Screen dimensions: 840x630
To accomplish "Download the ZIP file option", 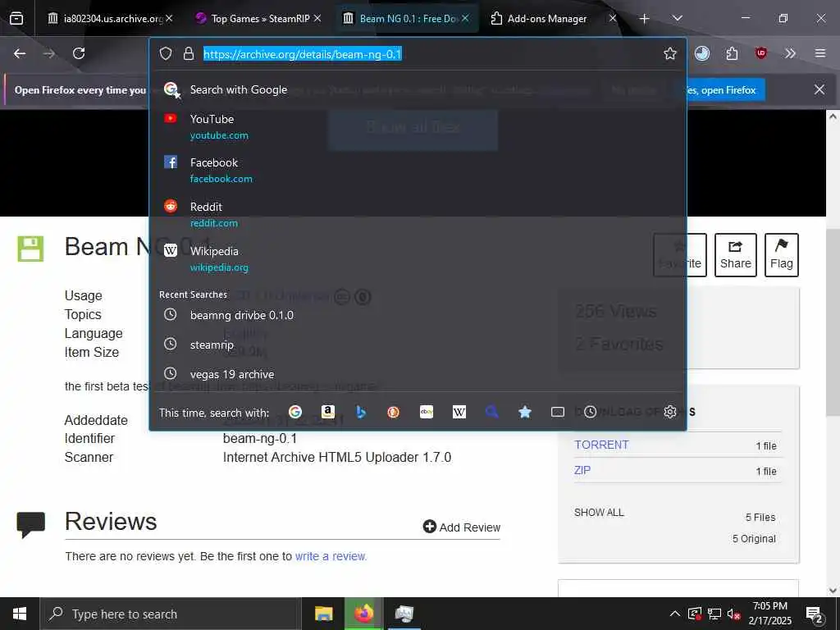I will pos(582,470).
